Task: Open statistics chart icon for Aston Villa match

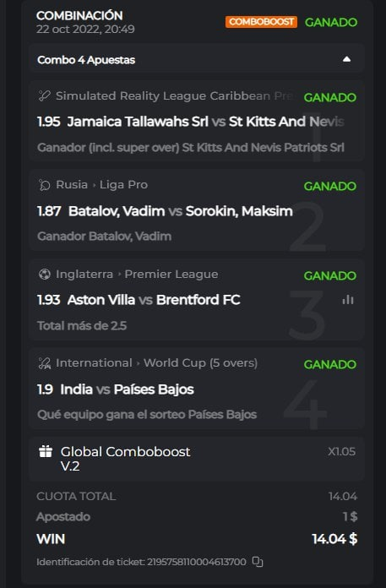Action: point(348,300)
